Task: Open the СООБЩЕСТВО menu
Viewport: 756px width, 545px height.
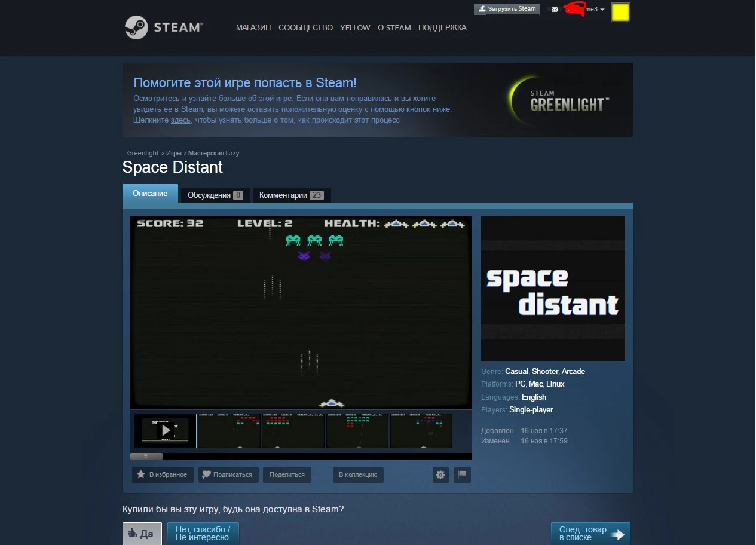Action: coord(305,27)
